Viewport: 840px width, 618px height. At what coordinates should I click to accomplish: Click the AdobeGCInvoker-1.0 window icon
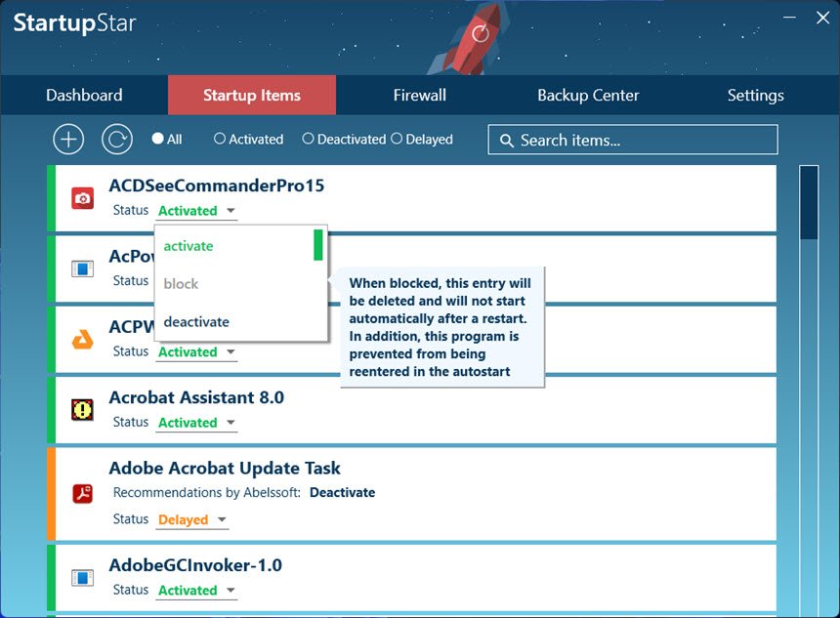coord(82,578)
